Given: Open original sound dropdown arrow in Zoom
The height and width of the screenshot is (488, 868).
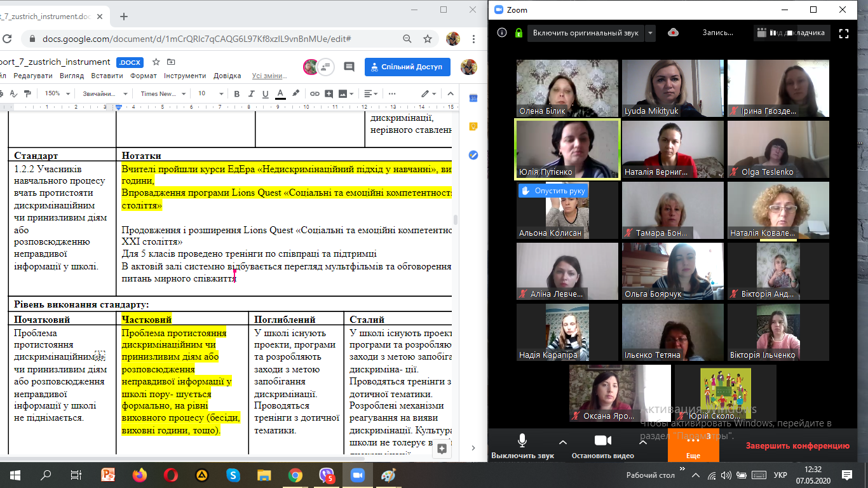Looking at the screenshot, I should click(x=650, y=32).
